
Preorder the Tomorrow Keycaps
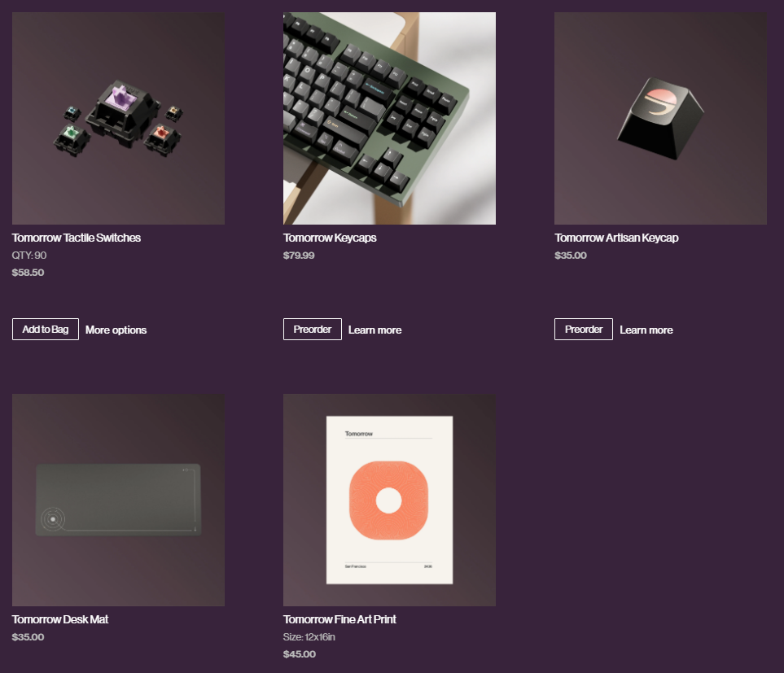(313, 330)
